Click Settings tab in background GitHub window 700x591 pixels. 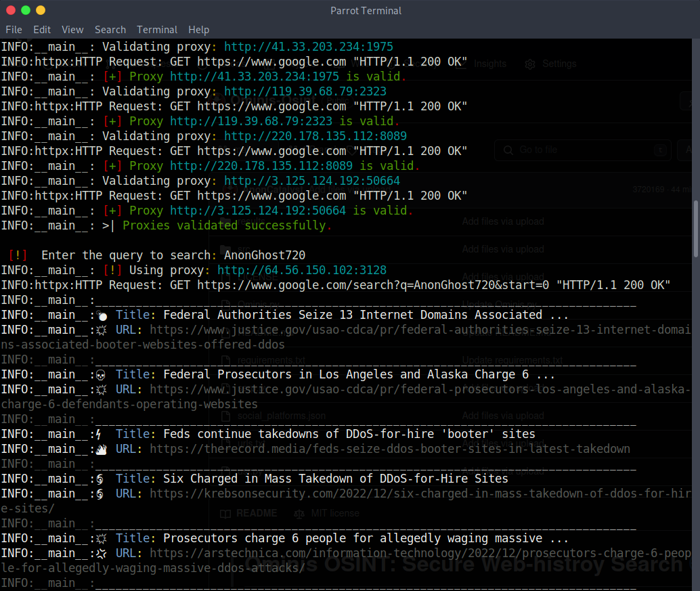(551, 64)
